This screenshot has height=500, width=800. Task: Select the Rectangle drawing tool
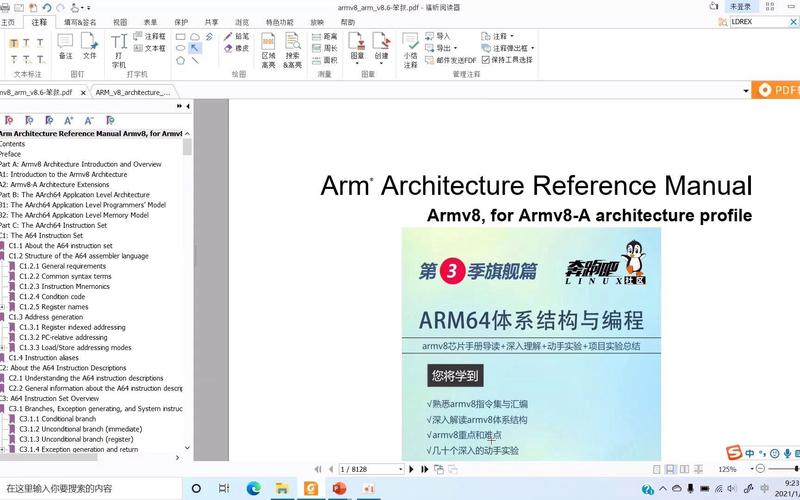click(x=181, y=37)
